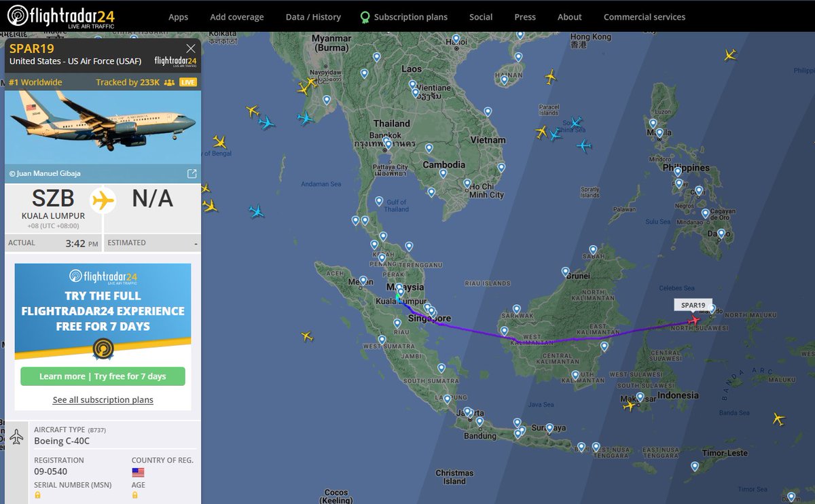Click the SPAR19 label on map
The height and width of the screenshot is (504, 815).
tap(693, 305)
